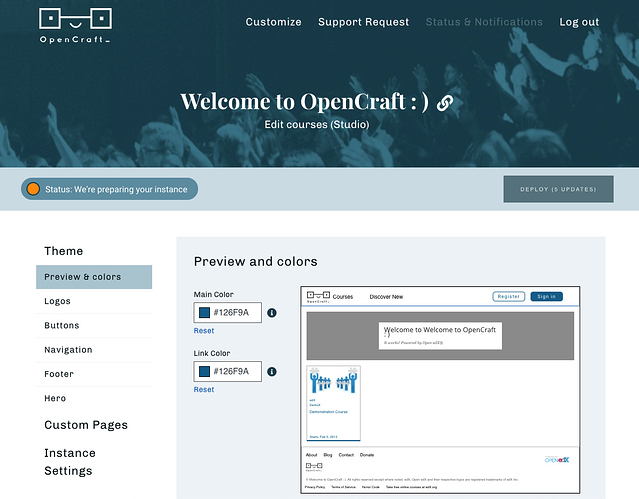Expand the Instance Settings section
Screen dimensions: 639x499
(x=70, y=462)
